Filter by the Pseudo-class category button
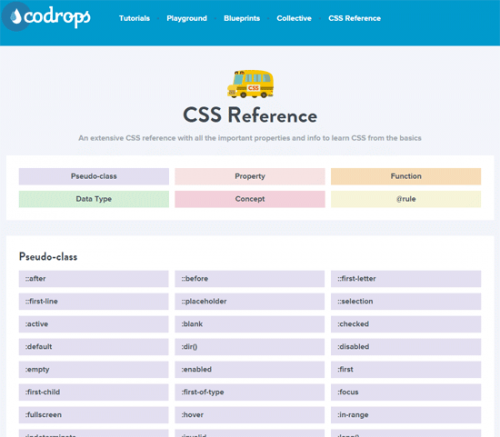The image size is (500, 437). click(x=94, y=176)
